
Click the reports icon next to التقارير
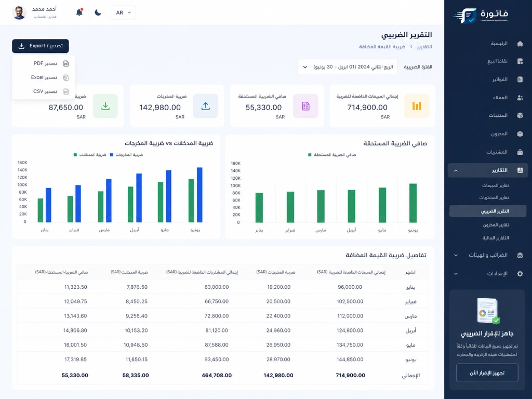[x=520, y=170]
